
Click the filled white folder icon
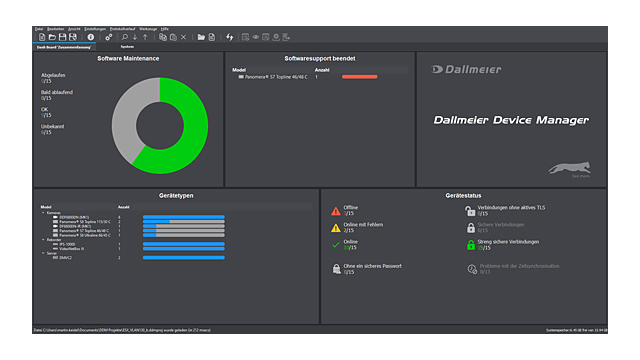tap(201, 37)
